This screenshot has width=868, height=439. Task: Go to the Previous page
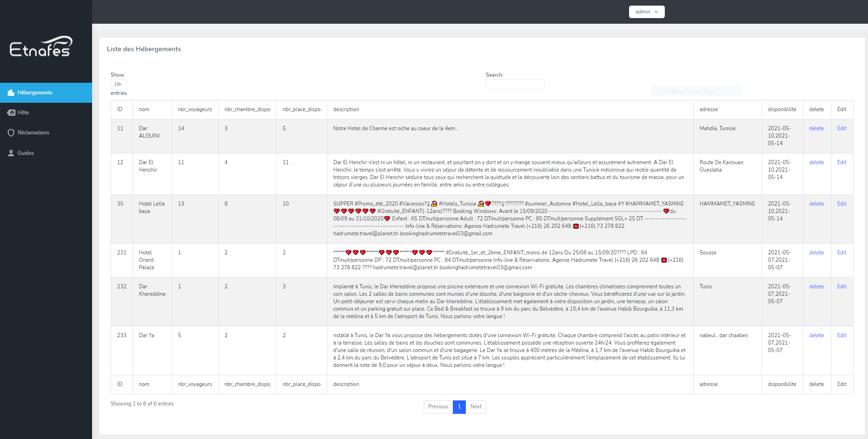pyautogui.click(x=438, y=406)
